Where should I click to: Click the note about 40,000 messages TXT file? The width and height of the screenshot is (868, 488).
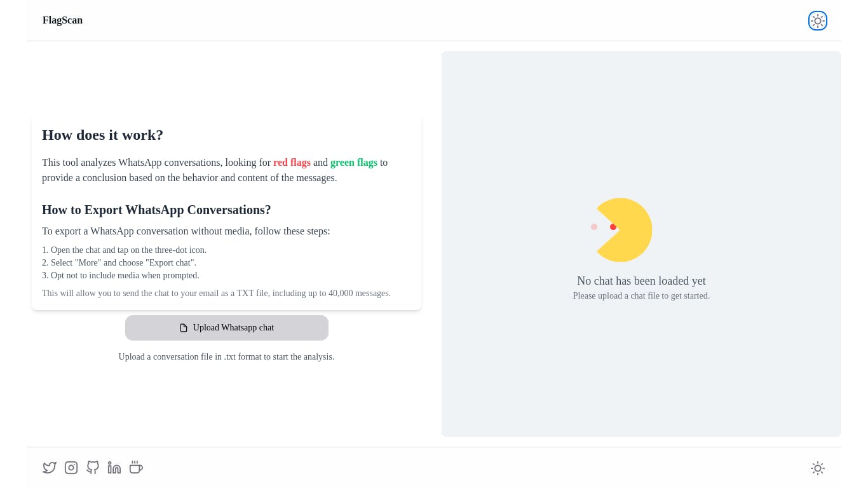point(216,294)
